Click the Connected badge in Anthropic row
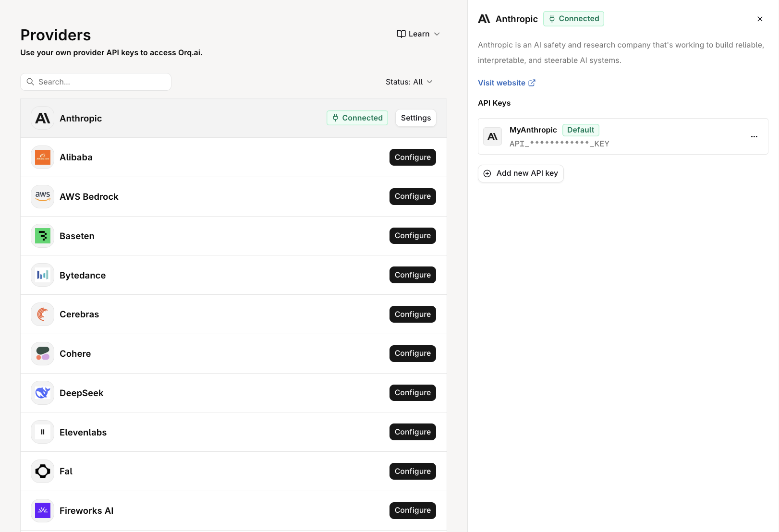The height and width of the screenshot is (532, 779). (357, 118)
